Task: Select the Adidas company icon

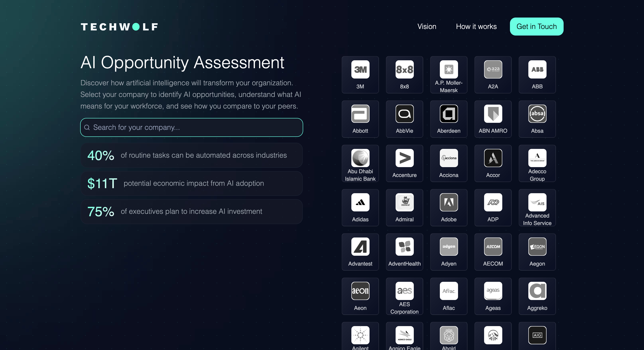Action: 360,207
